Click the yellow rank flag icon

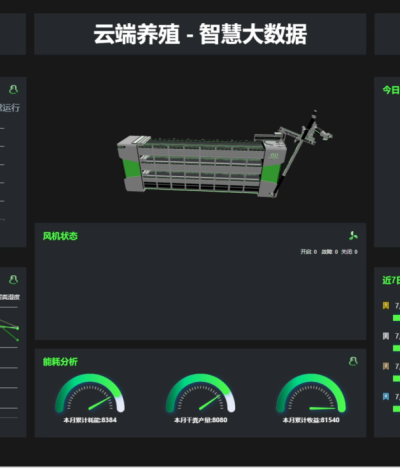pyautogui.click(x=386, y=305)
